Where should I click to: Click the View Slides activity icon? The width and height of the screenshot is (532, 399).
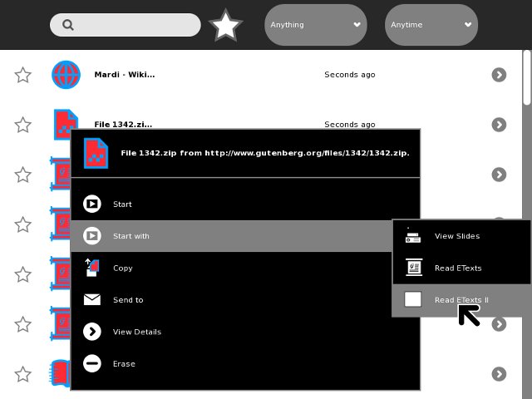coord(413,236)
